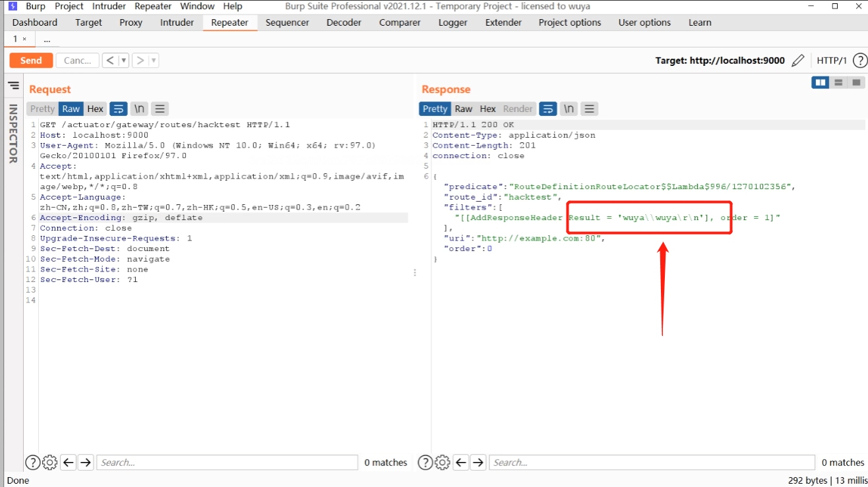Switch Response view to Raw

click(x=464, y=109)
